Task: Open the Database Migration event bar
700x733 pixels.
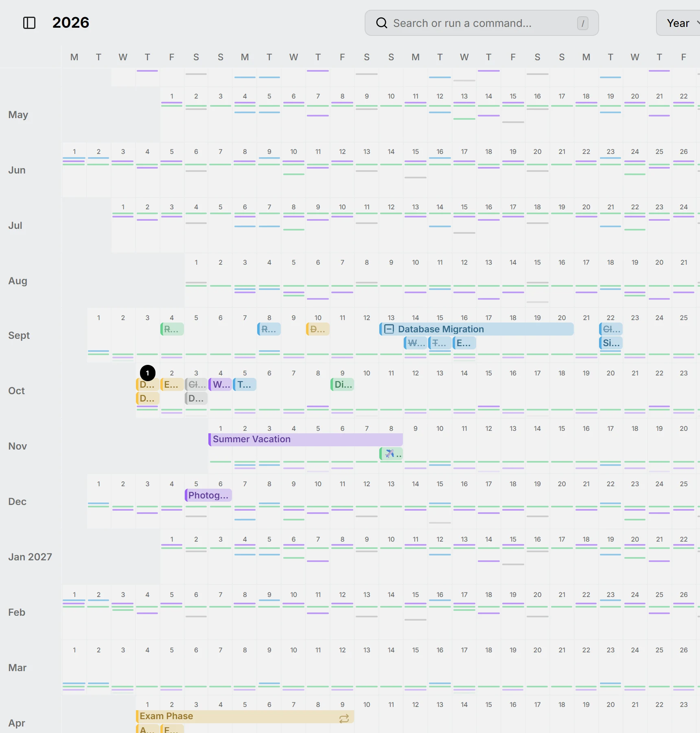Action: pyautogui.click(x=476, y=329)
